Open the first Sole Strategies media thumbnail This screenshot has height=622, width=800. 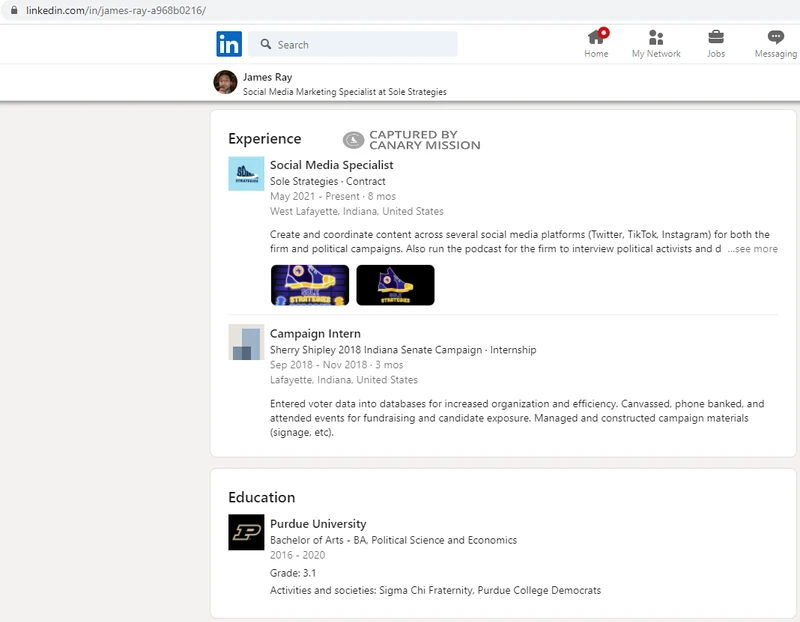click(x=310, y=285)
